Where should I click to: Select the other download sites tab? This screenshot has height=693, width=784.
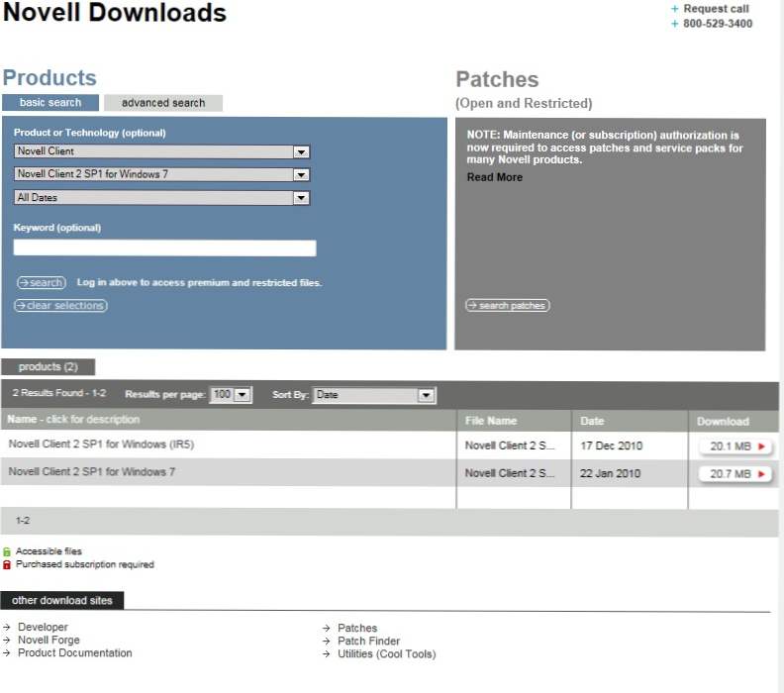click(62, 601)
